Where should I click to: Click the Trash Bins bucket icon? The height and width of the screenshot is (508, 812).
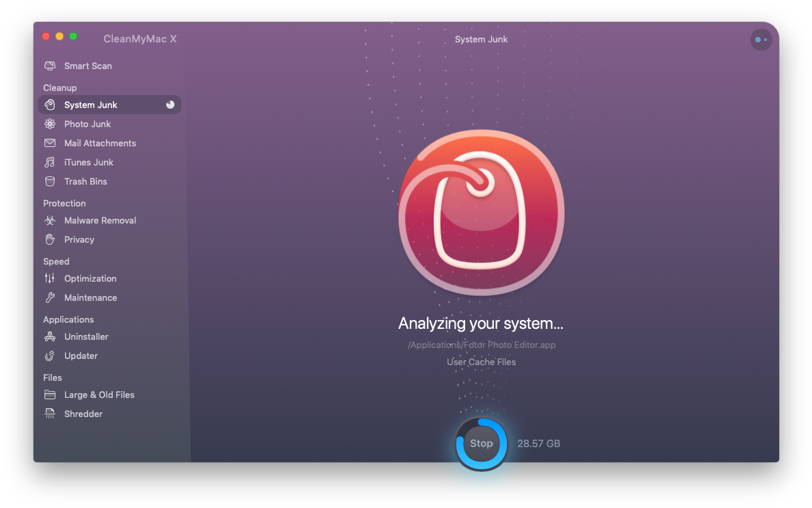[50, 181]
